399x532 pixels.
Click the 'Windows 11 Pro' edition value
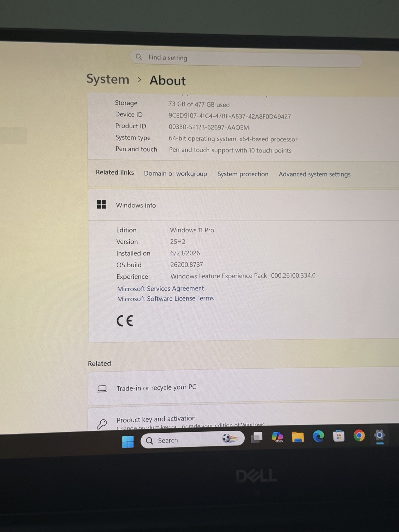click(x=192, y=230)
